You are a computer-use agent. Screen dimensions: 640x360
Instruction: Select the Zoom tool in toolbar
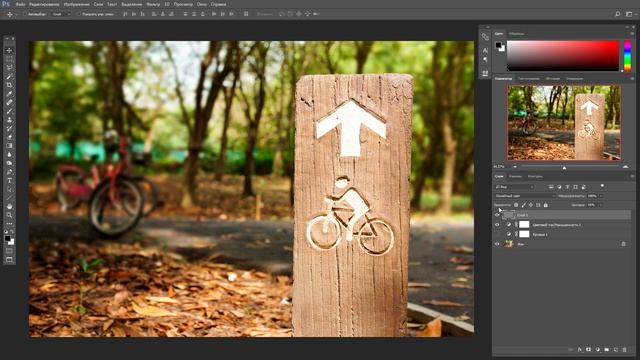coord(9,215)
